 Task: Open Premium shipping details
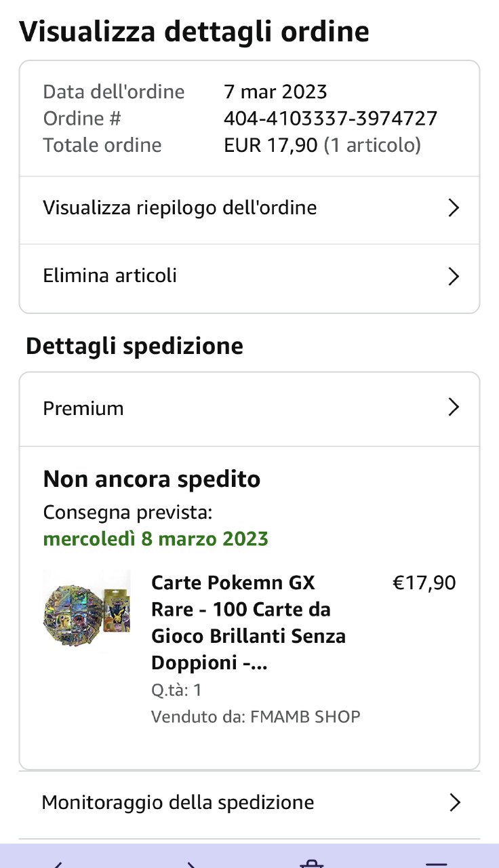coord(83,408)
